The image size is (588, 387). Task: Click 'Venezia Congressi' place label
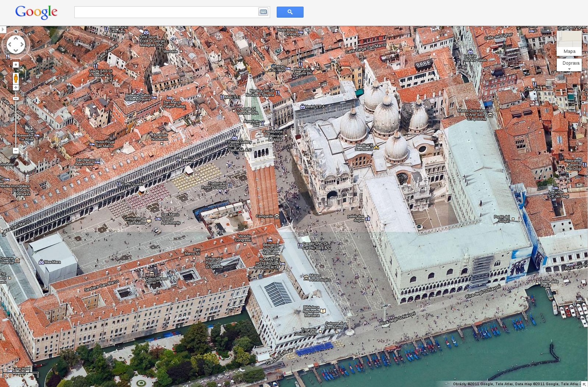[x=243, y=238]
